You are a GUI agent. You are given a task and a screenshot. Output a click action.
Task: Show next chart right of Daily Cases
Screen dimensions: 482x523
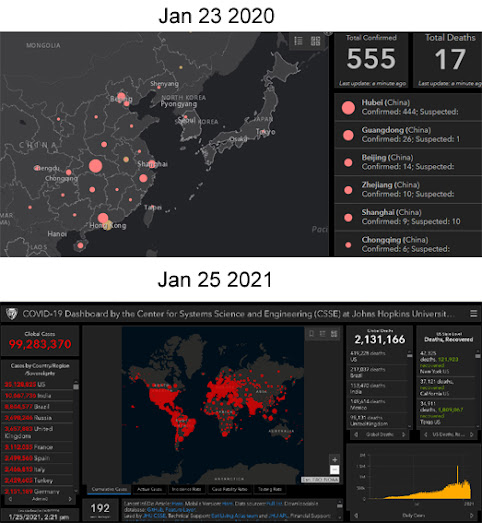[x=471, y=515]
